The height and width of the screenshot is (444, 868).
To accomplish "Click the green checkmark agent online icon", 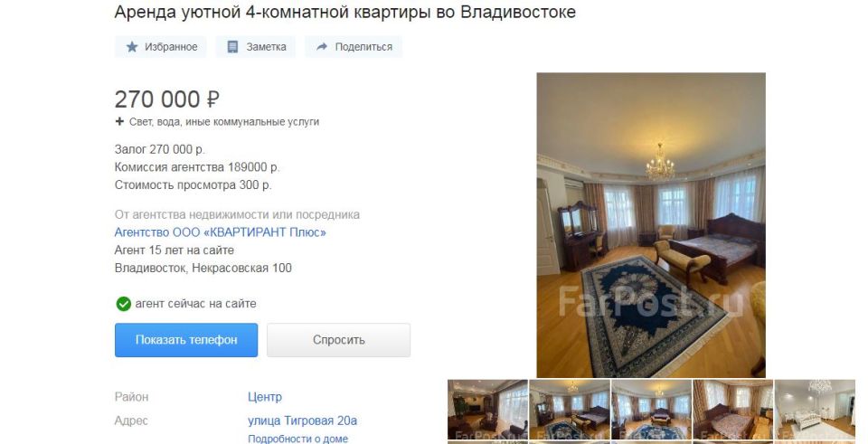I will coord(123,304).
